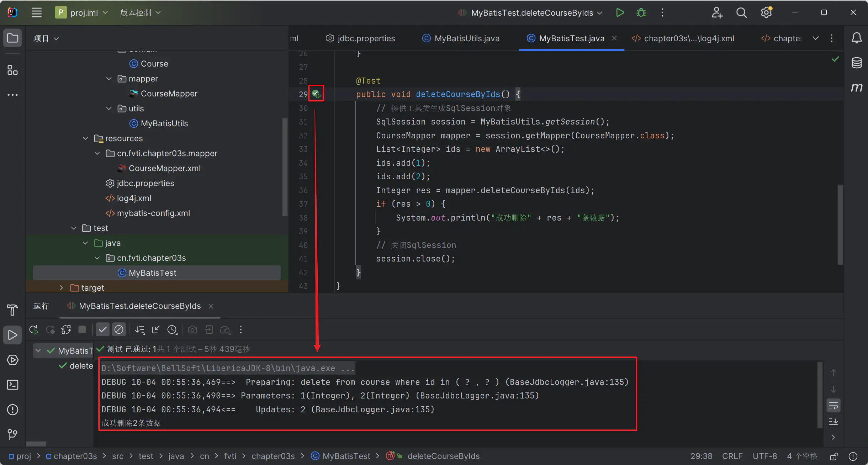The width and height of the screenshot is (868, 465).
Task: Collapse the utils folder
Action: [109, 109]
